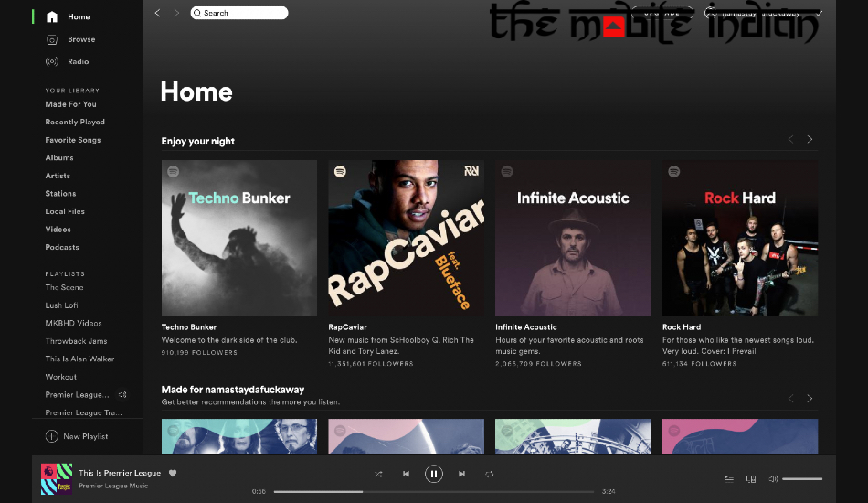Adjust the volume slider
The height and width of the screenshot is (503, 868).
[x=802, y=478]
